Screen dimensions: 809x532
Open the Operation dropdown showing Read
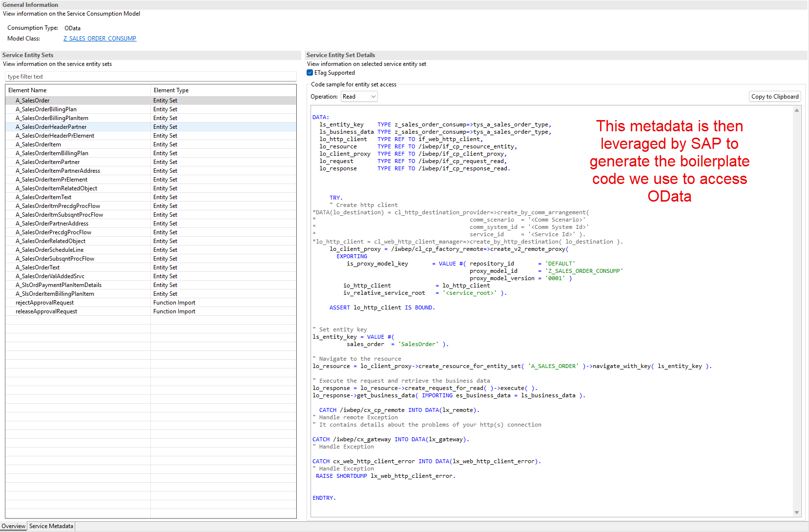[359, 97]
